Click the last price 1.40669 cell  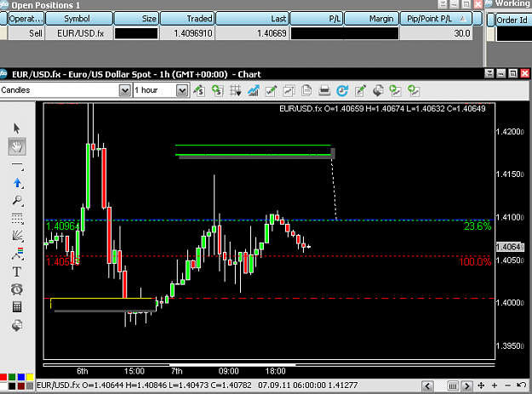[253, 33]
